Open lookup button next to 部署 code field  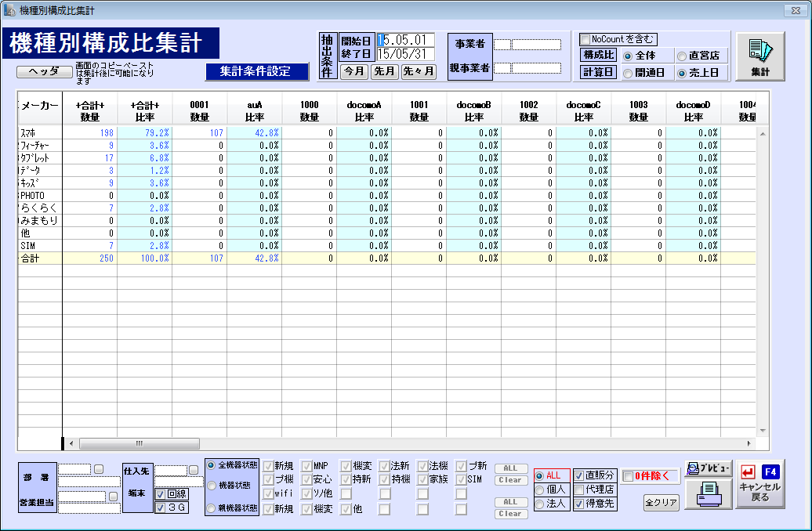tap(99, 469)
